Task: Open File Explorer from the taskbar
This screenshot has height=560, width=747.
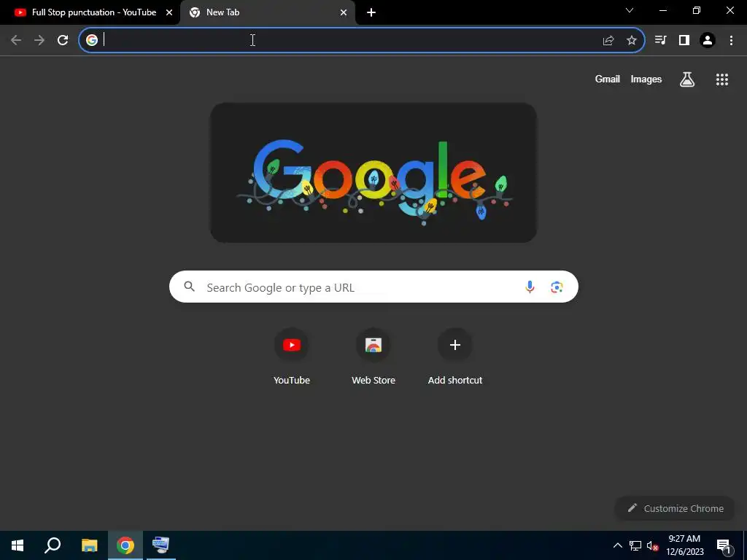Action: click(x=89, y=545)
